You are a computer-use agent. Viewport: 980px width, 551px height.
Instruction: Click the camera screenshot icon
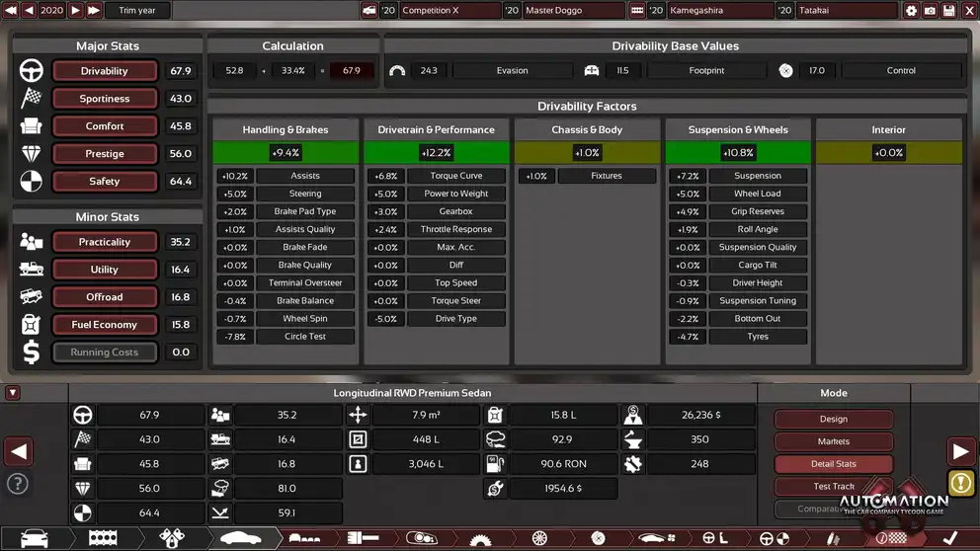(x=930, y=10)
